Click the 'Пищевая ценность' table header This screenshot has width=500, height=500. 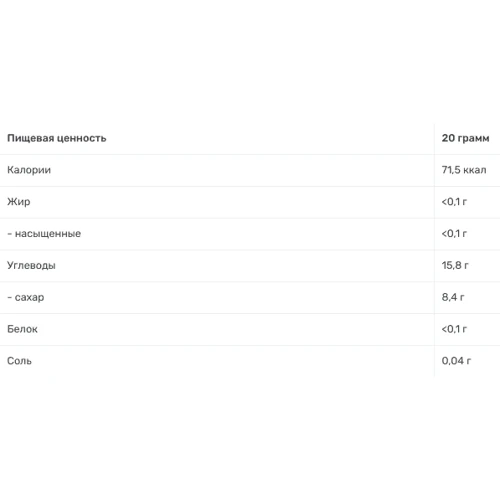coord(57,138)
